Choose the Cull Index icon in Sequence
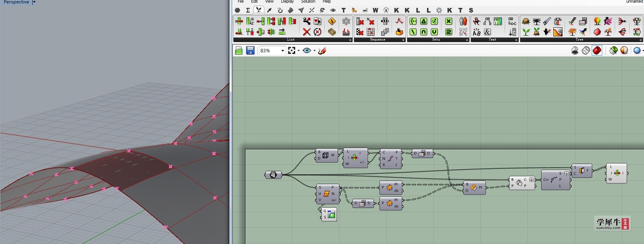 pyautogui.click(x=360, y=21)
